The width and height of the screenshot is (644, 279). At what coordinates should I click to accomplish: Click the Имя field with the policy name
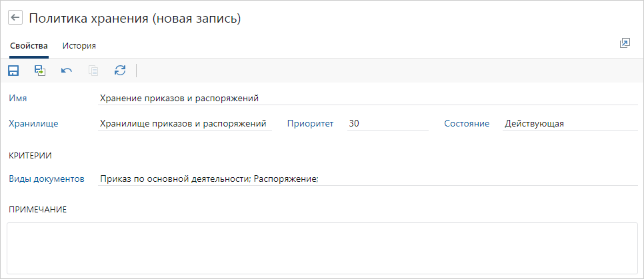point(367,98)
